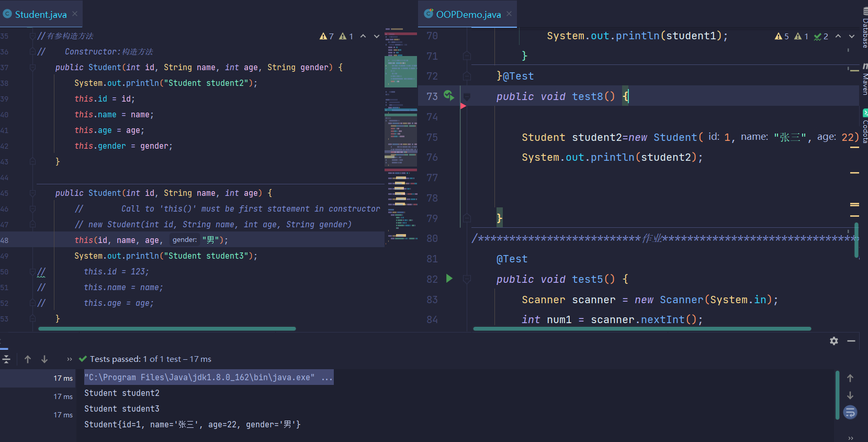Viewport: 868px width, 442px height.
Task: Click the @Test annotation on line 81
Action: coord(512,259)
